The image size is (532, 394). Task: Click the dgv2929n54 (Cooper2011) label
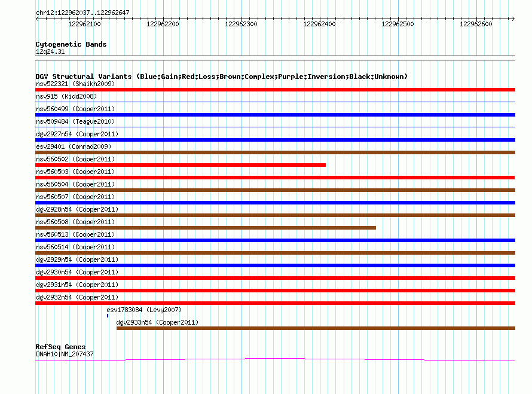point(77,259)
